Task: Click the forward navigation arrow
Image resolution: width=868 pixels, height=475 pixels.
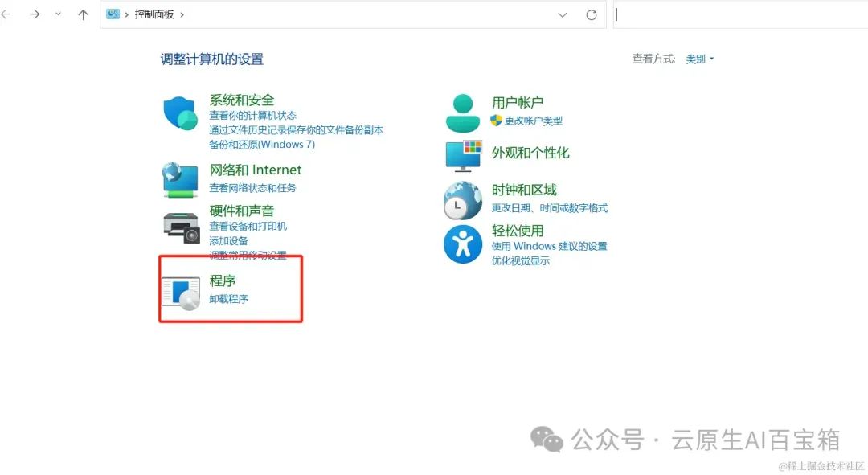Action: [x=35, y=14]
